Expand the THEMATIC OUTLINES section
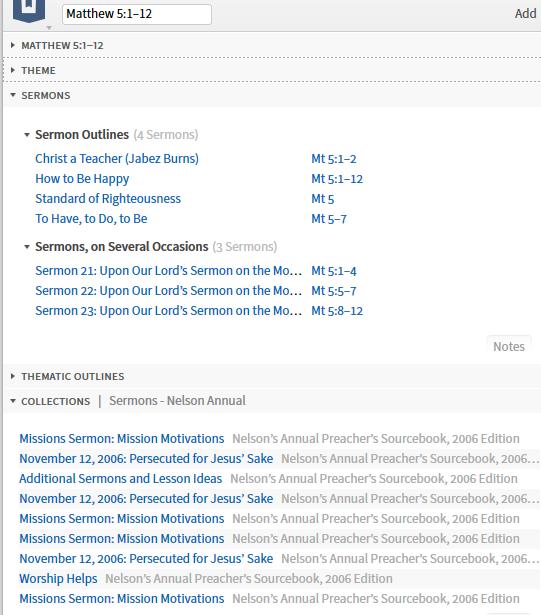Viewport: 541px width, 615px height. [13, 377]
